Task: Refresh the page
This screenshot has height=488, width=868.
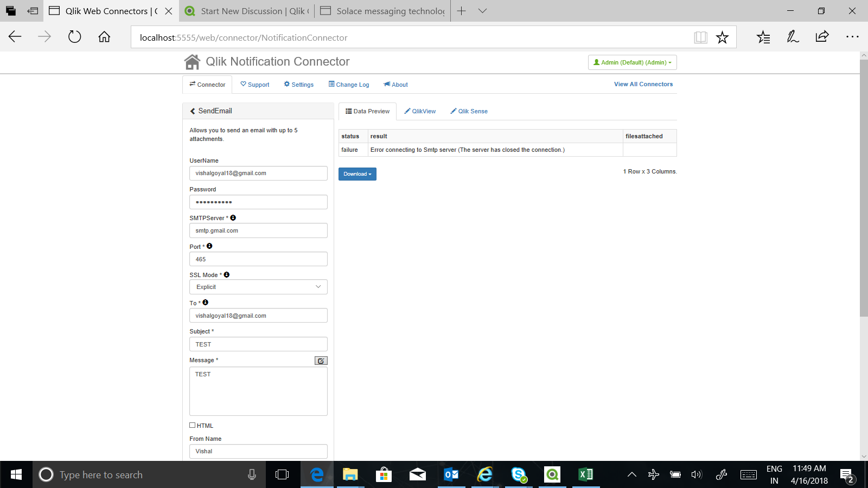Action: (x=74, y=37)
